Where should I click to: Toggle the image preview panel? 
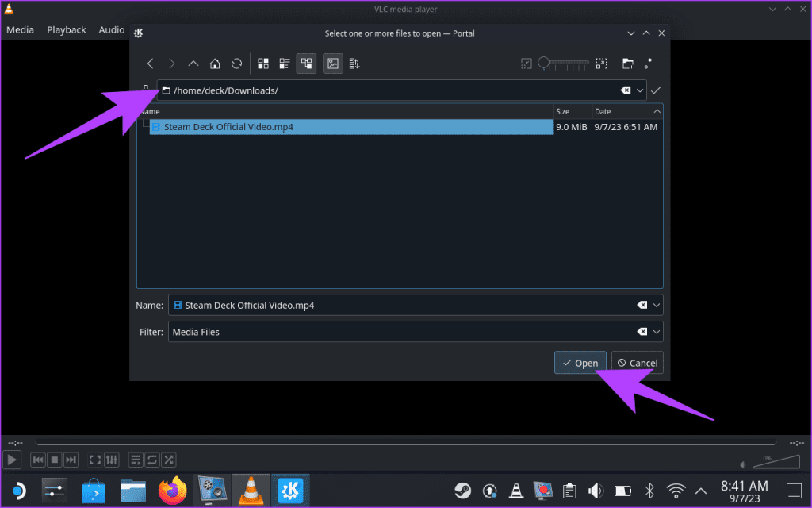coord(332,63)
